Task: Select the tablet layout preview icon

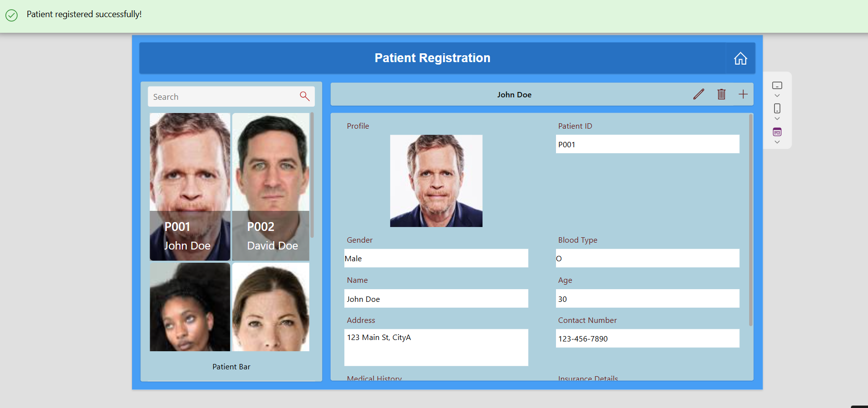Action: coord(777,86)
